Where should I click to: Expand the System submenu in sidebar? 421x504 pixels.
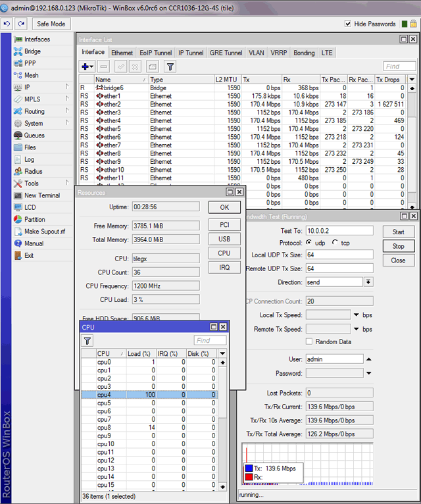[x=67, y=122]
